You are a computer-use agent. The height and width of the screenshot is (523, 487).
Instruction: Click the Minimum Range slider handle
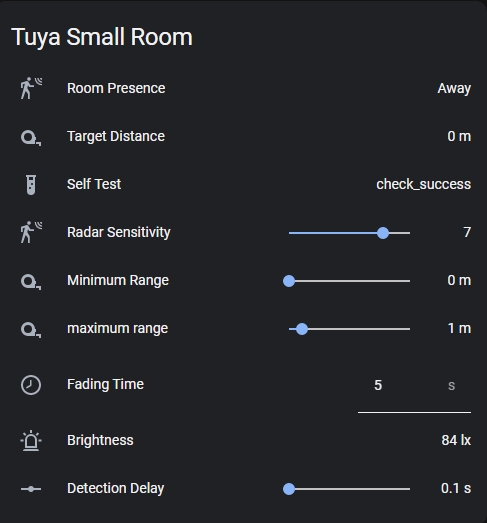point(289,281)
